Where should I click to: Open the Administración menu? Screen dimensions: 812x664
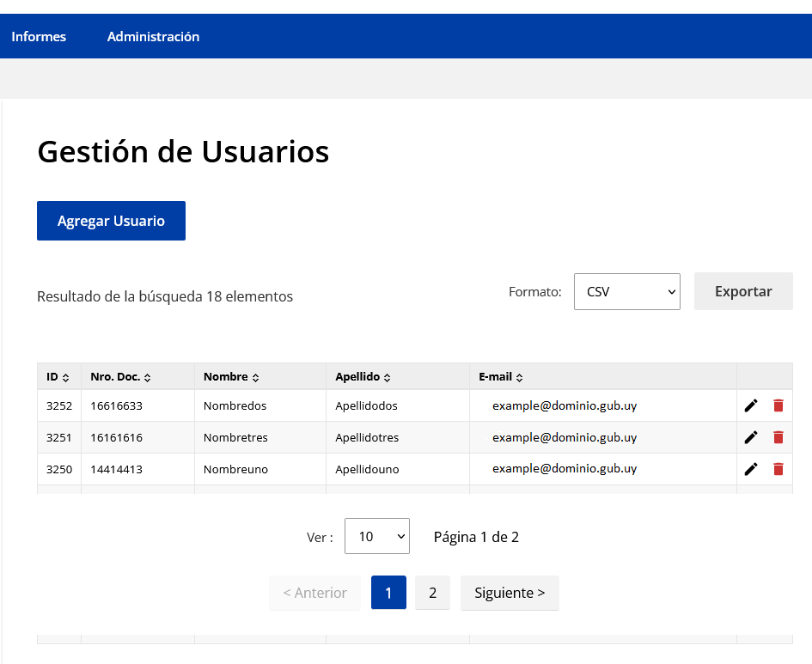coord(153,37)
